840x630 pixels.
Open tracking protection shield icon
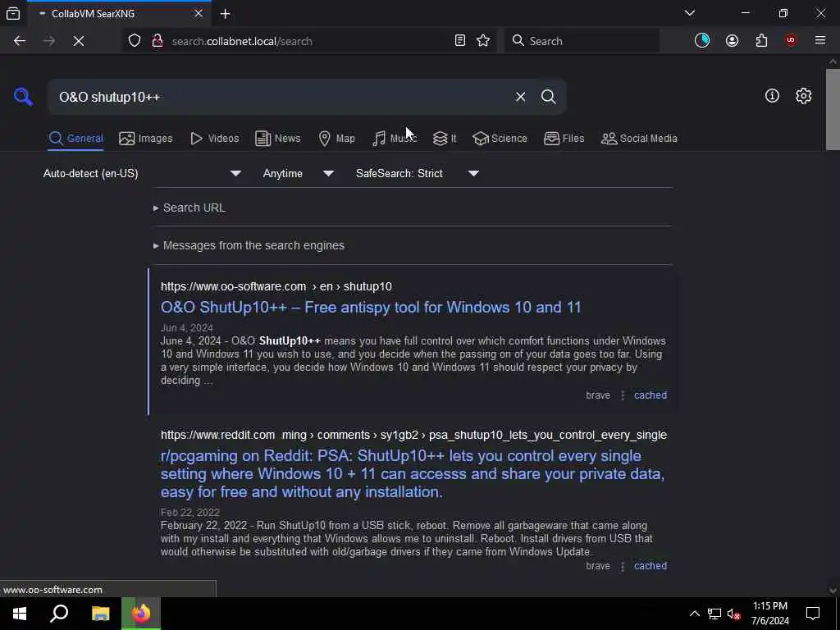(x=135, y=41)
